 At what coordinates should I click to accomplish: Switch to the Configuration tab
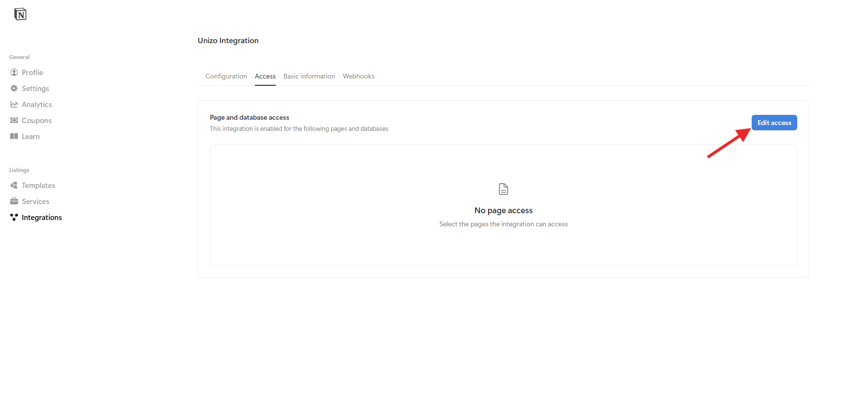pyautogui.click(x=226, y=76)
